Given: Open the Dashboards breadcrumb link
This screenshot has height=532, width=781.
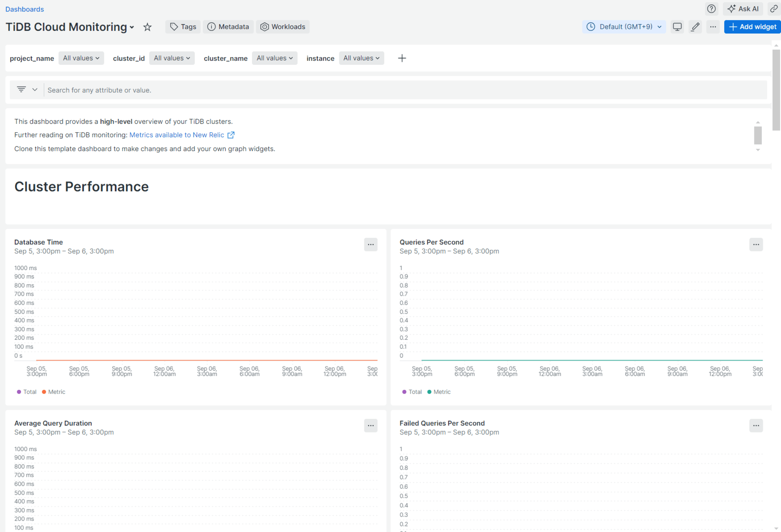Looking at the screenshot, I should pos(25,9).
